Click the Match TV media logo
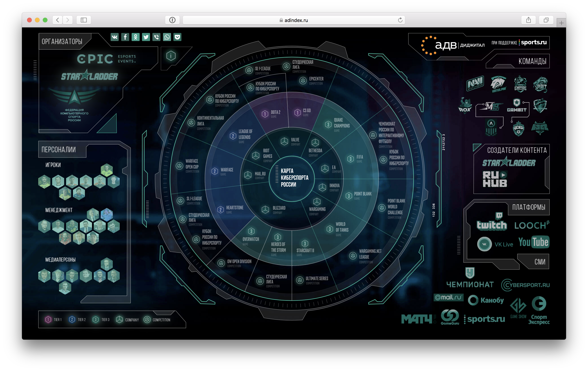This screenshot has width=588, height=371. pos(419,319)
